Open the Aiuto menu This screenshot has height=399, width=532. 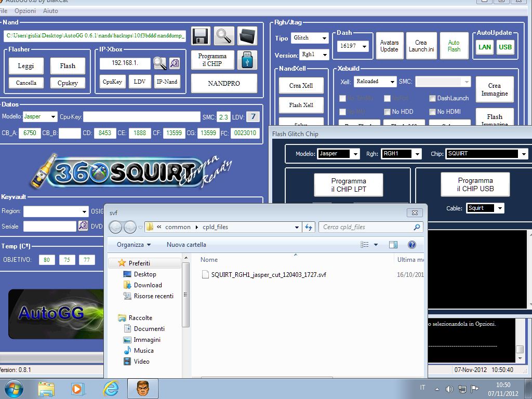[x=50, y=11]
